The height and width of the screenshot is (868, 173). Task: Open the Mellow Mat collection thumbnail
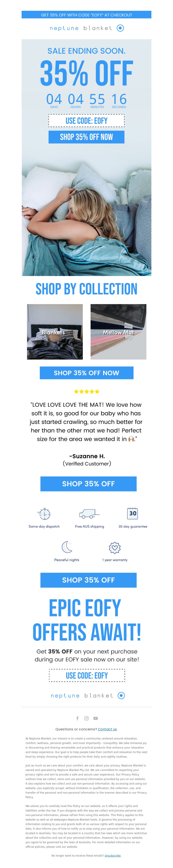[x=118, y=332]
